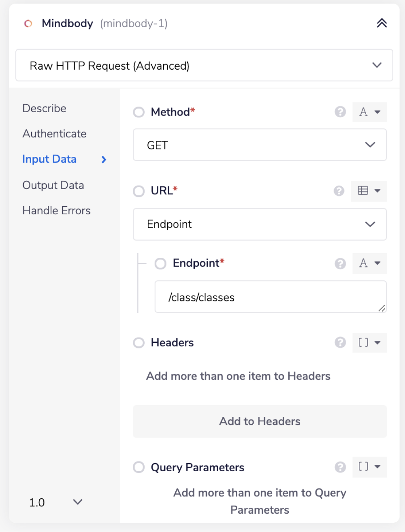The height and width of the screenshot is (532, 405).
Task: Click the help icon next to Method
Action: coord(340,112)
